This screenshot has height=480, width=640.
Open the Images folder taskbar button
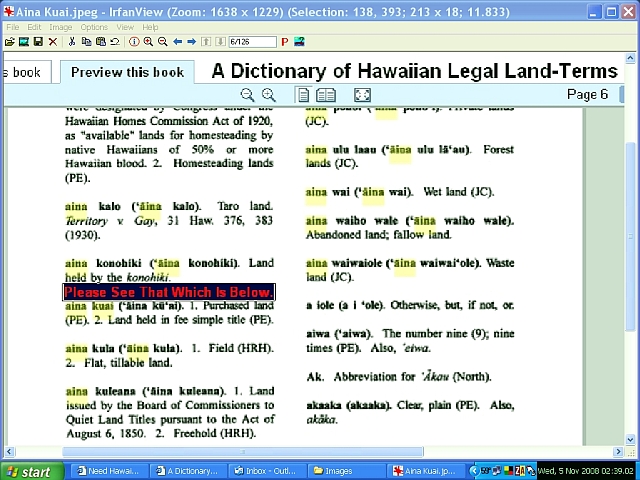[x=345, y=471]
